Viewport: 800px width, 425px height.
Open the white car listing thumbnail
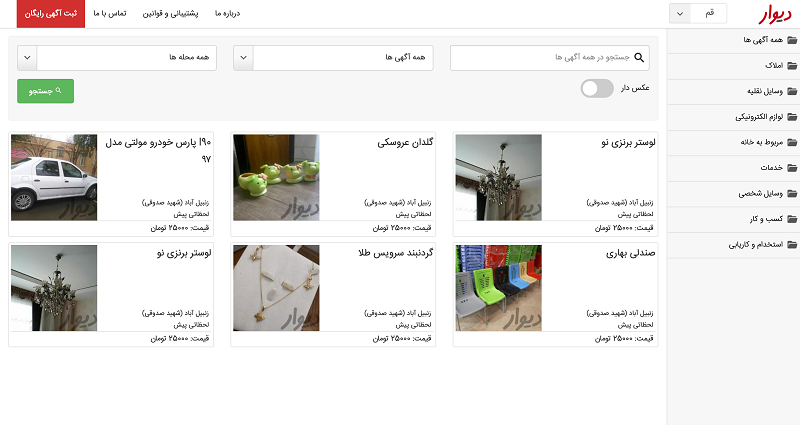[x=54, y=178]
